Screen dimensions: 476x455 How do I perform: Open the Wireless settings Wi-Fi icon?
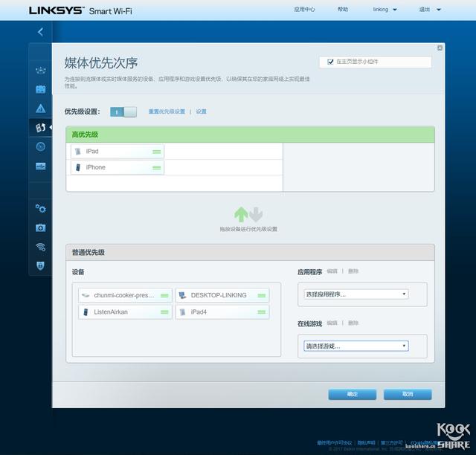pos(41,247)
